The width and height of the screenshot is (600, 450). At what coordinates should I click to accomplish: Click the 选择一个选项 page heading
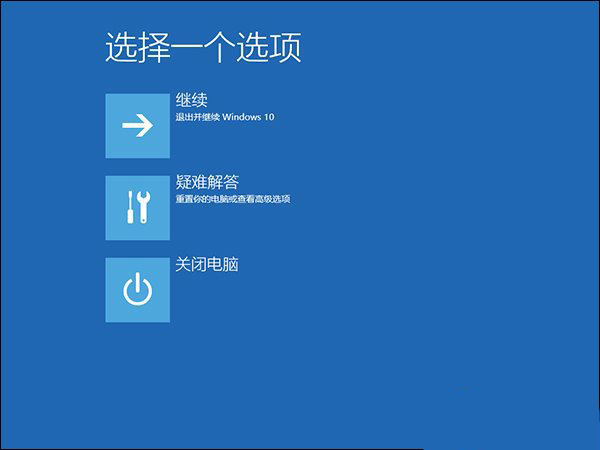click(x=203, y=48)
